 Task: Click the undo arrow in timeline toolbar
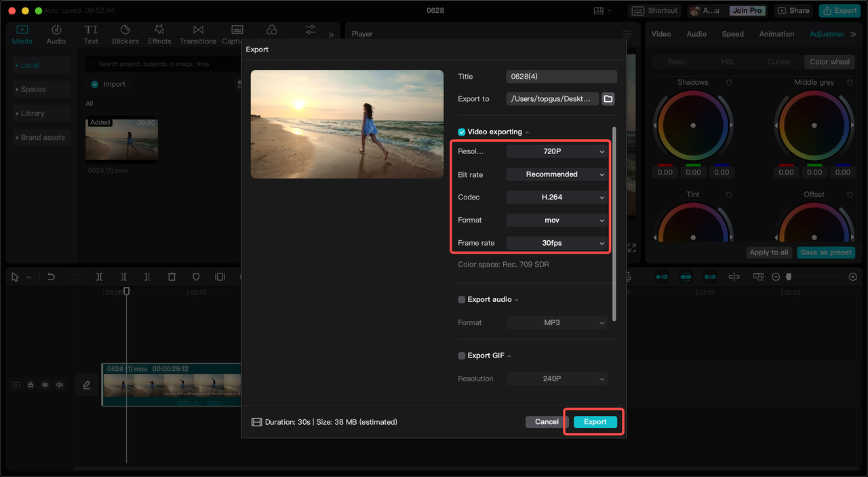tap(51, 277)
